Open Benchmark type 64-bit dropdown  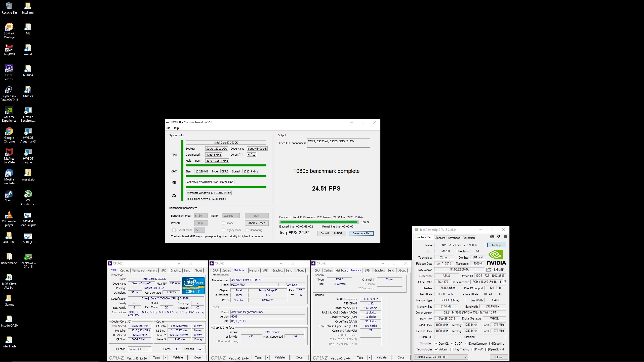201,216
